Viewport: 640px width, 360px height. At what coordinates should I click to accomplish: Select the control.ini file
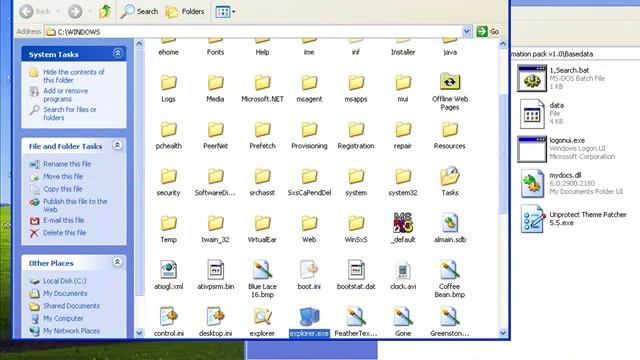pos(169,322)
